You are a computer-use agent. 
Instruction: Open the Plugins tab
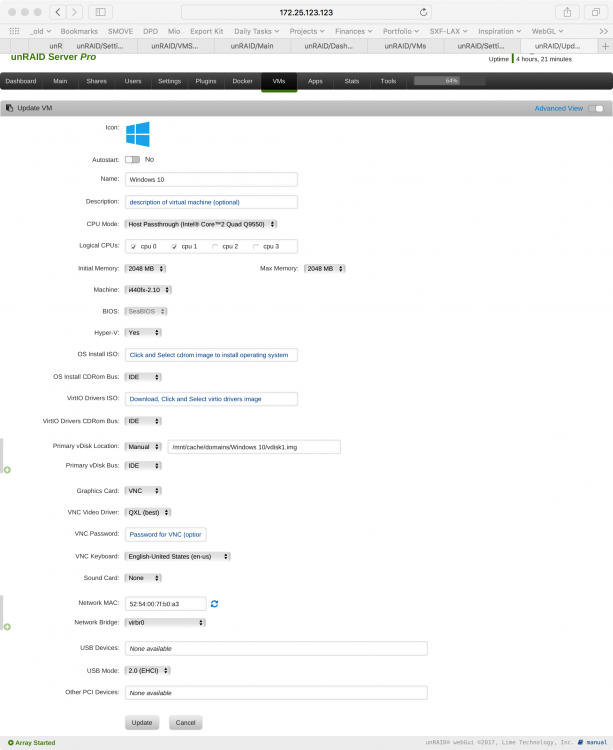pos(206,81)
